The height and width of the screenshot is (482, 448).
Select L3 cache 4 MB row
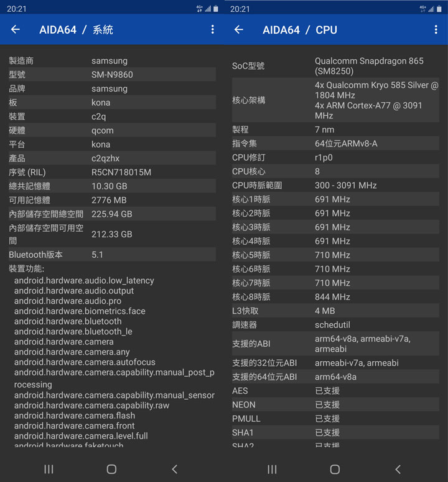pyautogui.click(x=335, y=311)
